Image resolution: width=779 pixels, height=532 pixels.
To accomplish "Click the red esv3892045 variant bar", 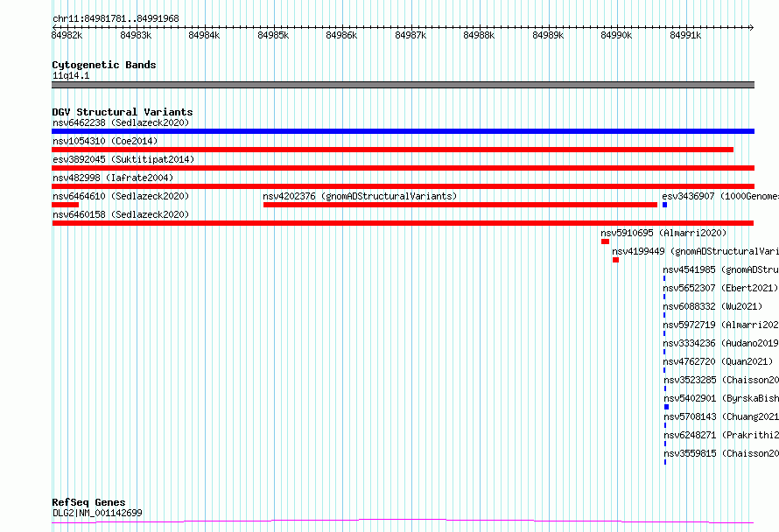I will coord(403,168).
